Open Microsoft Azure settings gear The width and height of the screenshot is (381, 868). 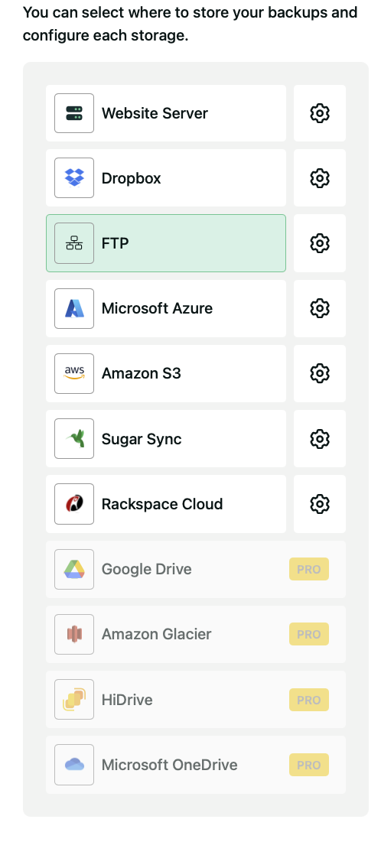pyautogui.click(x=320, y=308)
